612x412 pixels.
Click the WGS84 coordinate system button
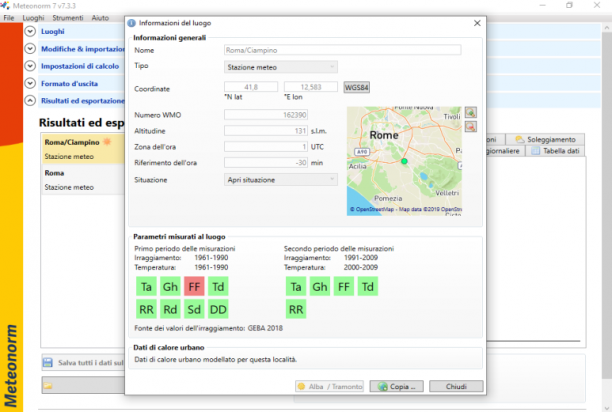357,87
